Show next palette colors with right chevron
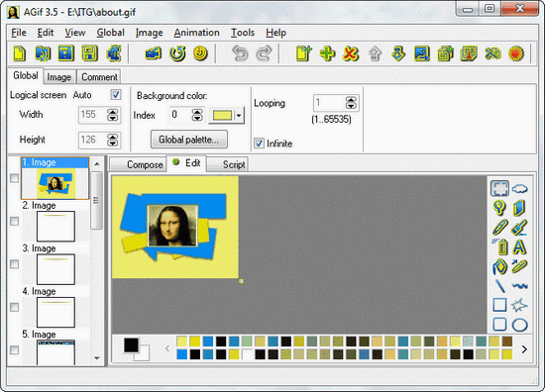Image resolution: width=545 pixels, height=392 pixels. click(x=524, y=349)
